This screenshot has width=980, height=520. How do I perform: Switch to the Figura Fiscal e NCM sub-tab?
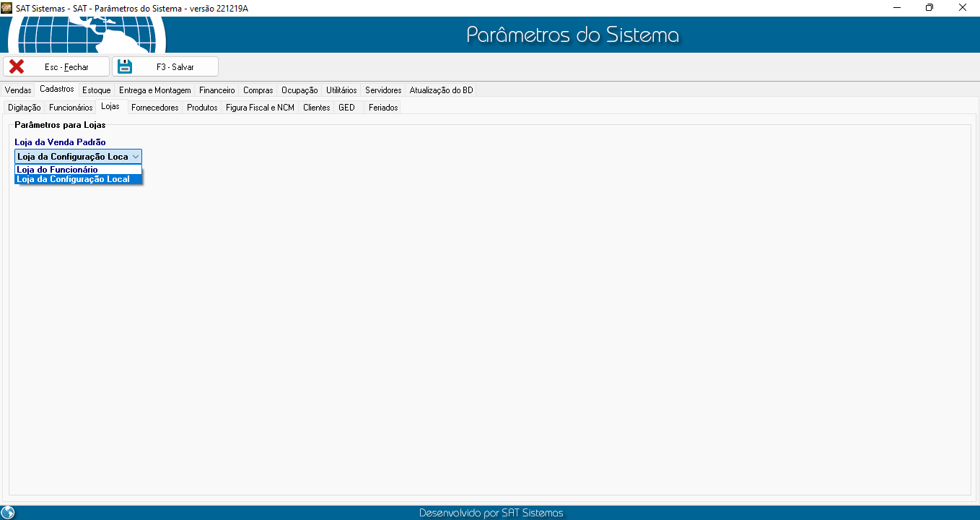coord(260,108)
